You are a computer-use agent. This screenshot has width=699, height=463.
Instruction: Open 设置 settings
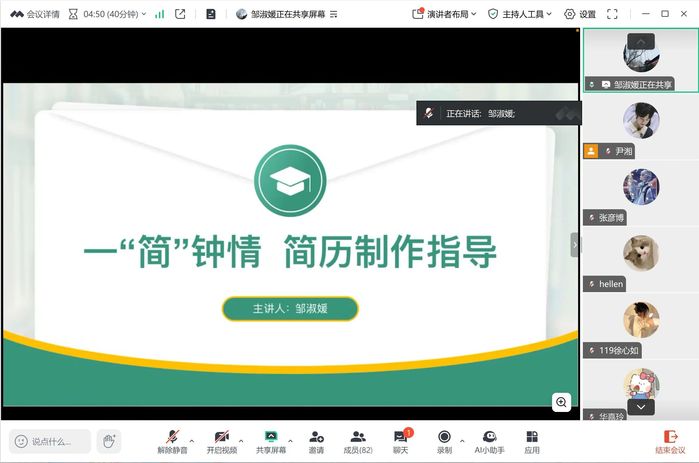[579, 14]
